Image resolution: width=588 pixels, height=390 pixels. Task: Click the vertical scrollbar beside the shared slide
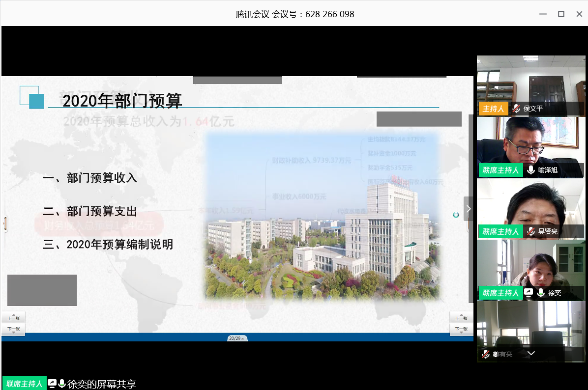(x=470, y=209)
